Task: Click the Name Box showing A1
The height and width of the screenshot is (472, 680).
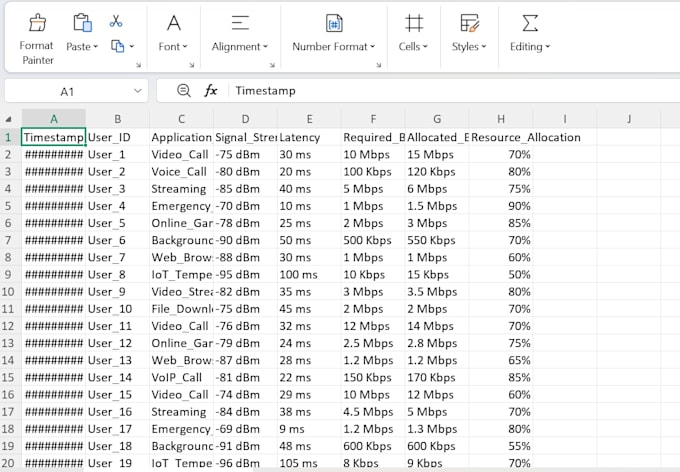Action: pyautogui.click(x=67, y=91)
